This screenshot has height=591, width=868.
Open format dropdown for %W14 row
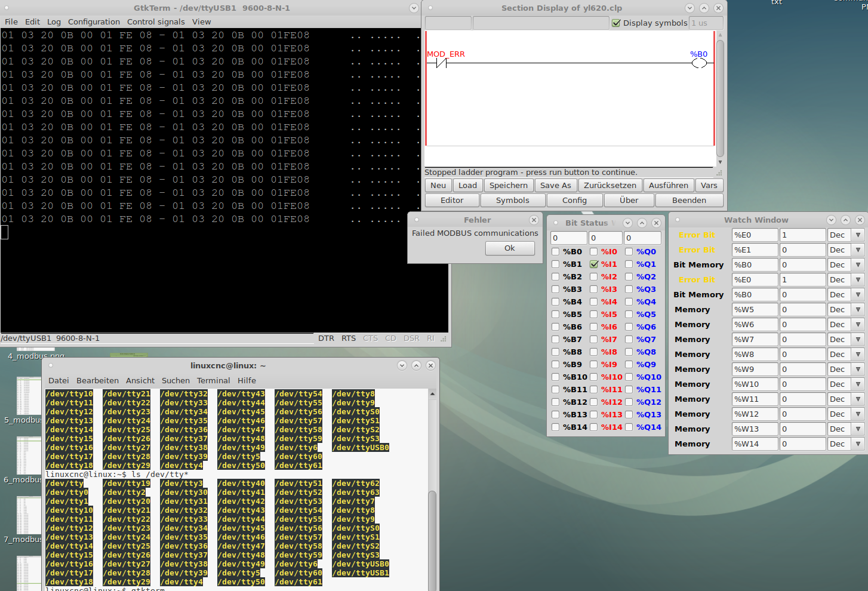coord(858,444)
